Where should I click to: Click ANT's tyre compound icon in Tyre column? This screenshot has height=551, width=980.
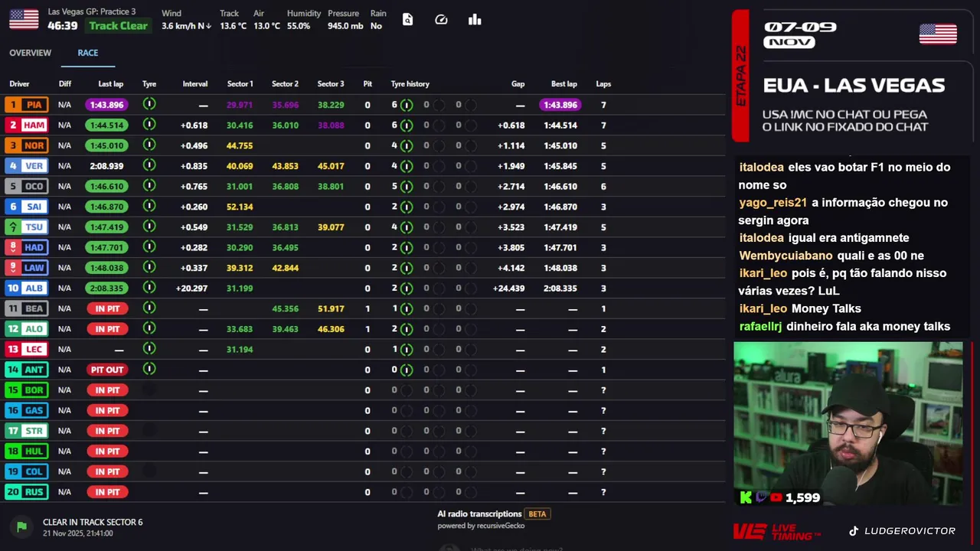pyautogui.click(x=149, y=369)
